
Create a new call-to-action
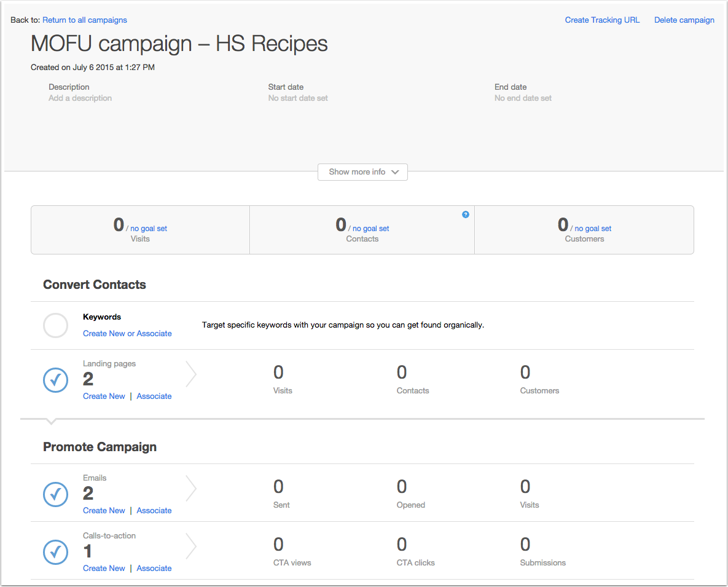[104, 568]
